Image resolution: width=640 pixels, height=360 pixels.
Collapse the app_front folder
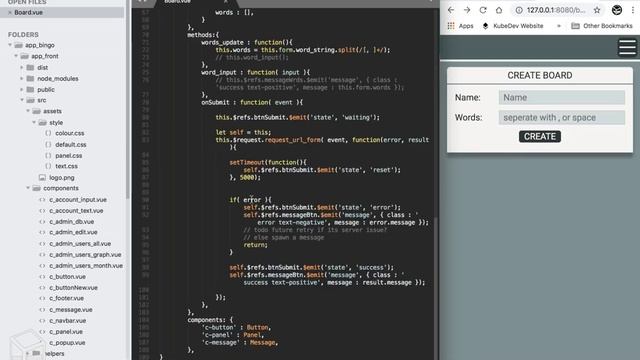(16, 56)
